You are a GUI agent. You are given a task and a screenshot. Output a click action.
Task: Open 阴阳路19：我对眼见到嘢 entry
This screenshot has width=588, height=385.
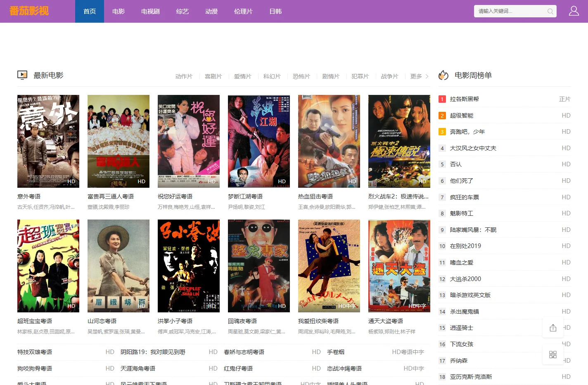153,352
